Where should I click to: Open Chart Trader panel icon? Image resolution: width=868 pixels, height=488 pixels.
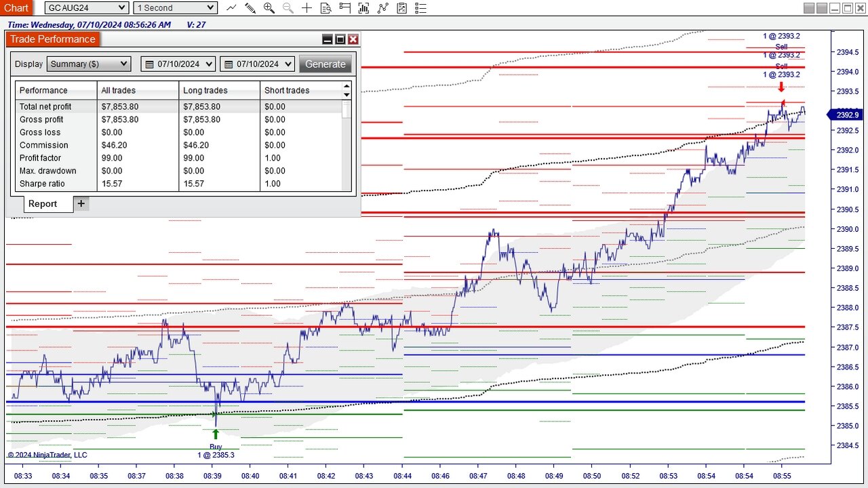point(345,8)
